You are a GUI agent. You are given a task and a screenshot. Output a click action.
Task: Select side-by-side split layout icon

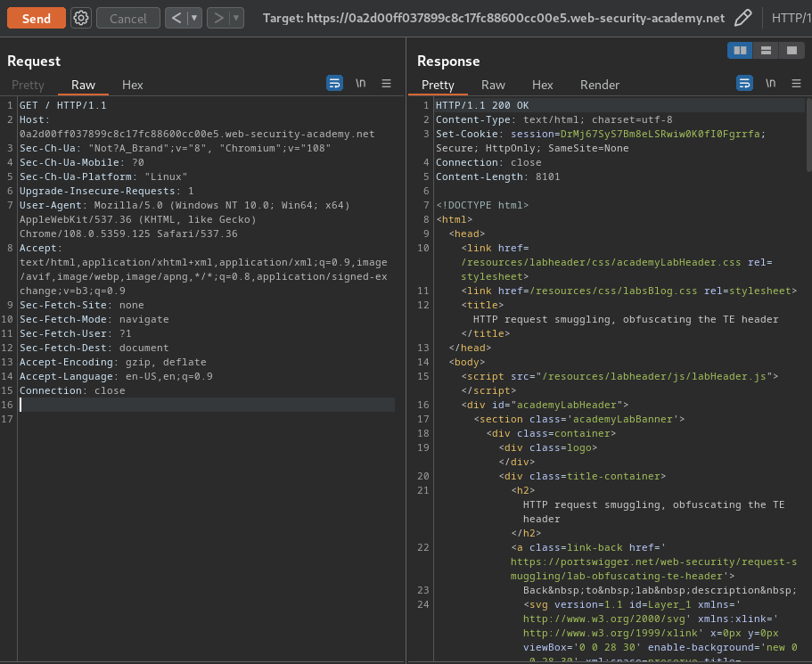pyautogui.click(x=740, y=50)
